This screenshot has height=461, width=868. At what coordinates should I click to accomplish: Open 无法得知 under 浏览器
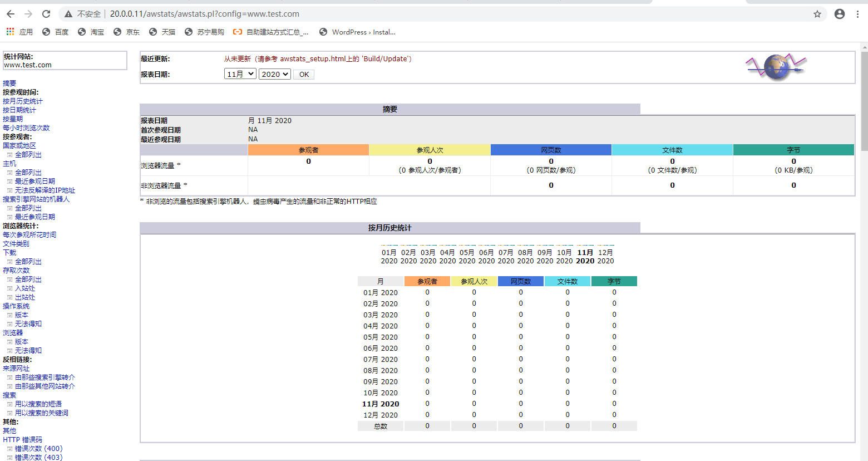point(28,351)
